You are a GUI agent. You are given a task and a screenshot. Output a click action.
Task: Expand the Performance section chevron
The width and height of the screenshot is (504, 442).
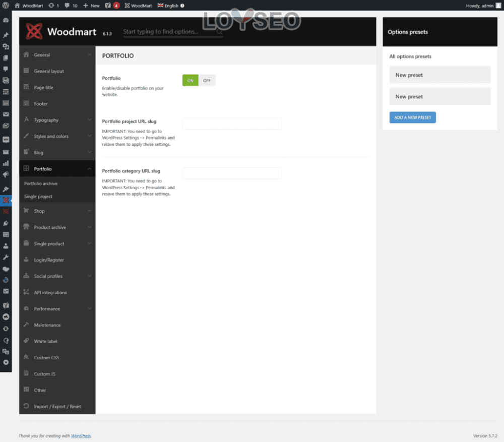pyautogui.click(x=89, y=308)
